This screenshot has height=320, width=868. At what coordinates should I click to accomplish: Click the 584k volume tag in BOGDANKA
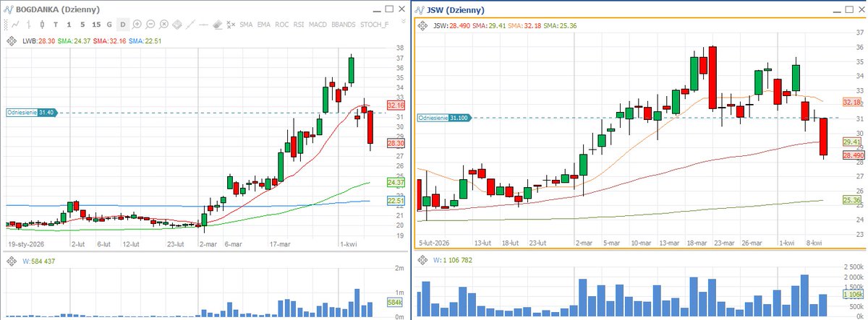(x=396, y=301)
